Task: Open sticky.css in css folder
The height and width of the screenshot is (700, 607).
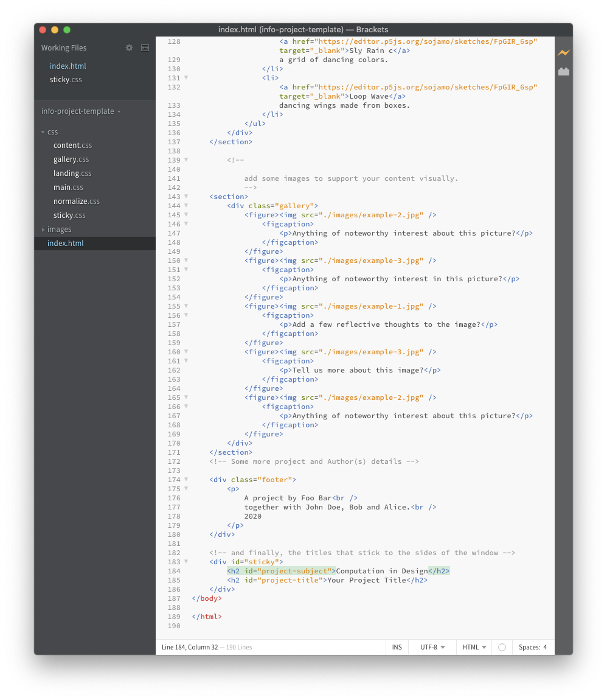Action: [x=69, y=215]
